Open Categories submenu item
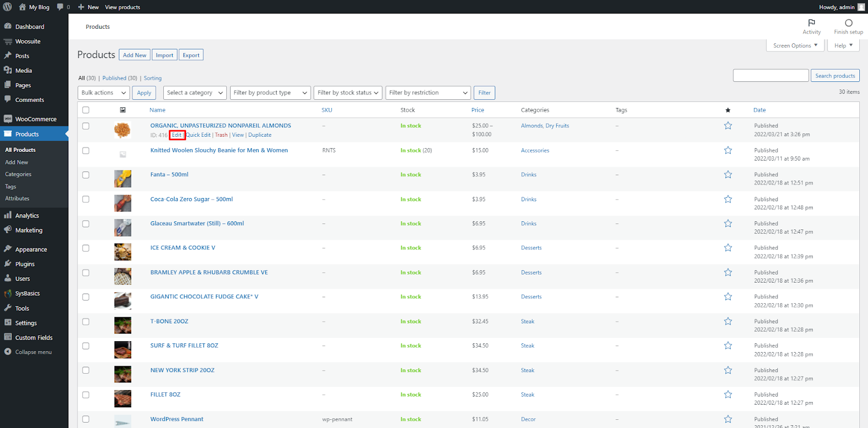 click(x=18, y=174)
